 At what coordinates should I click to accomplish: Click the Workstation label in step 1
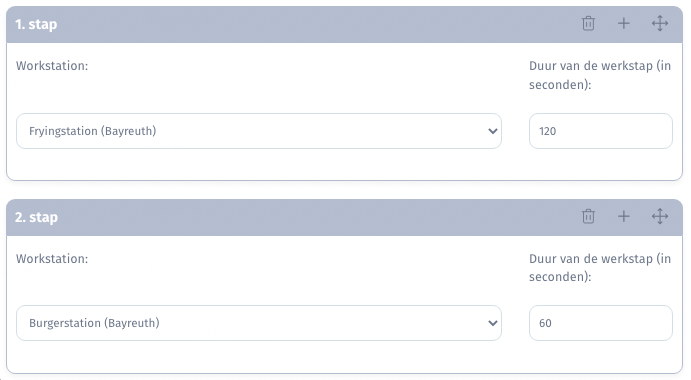click(52, 66)
